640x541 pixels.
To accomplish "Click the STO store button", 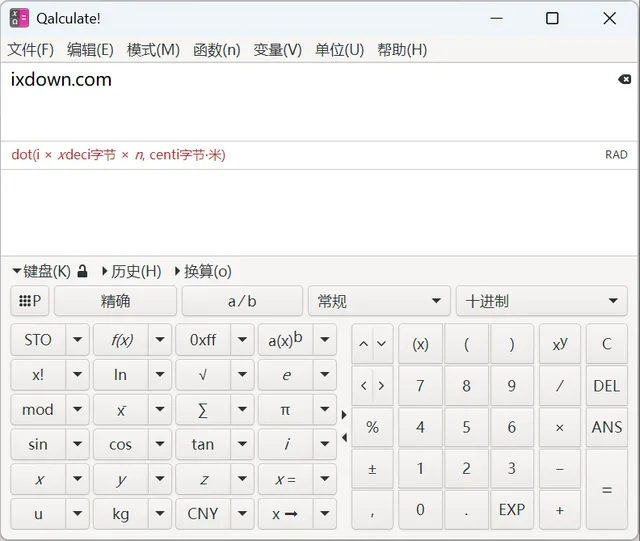I will click(x=38, y=340).
